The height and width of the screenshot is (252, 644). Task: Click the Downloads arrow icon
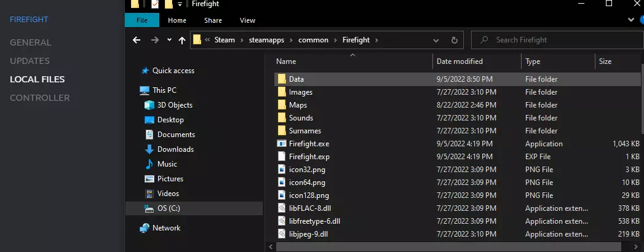[x=149, y=149]
